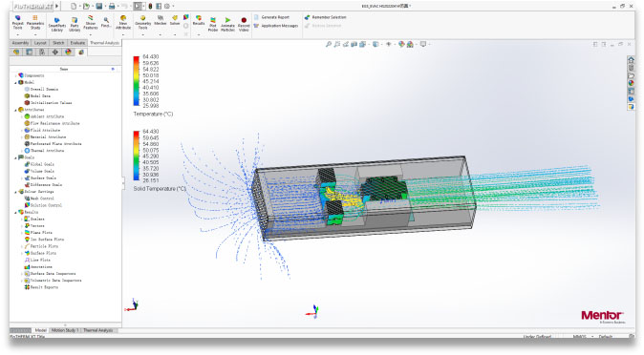
Task: Select the Thermal Analysis ribbon tab
Action: point(104,43)
